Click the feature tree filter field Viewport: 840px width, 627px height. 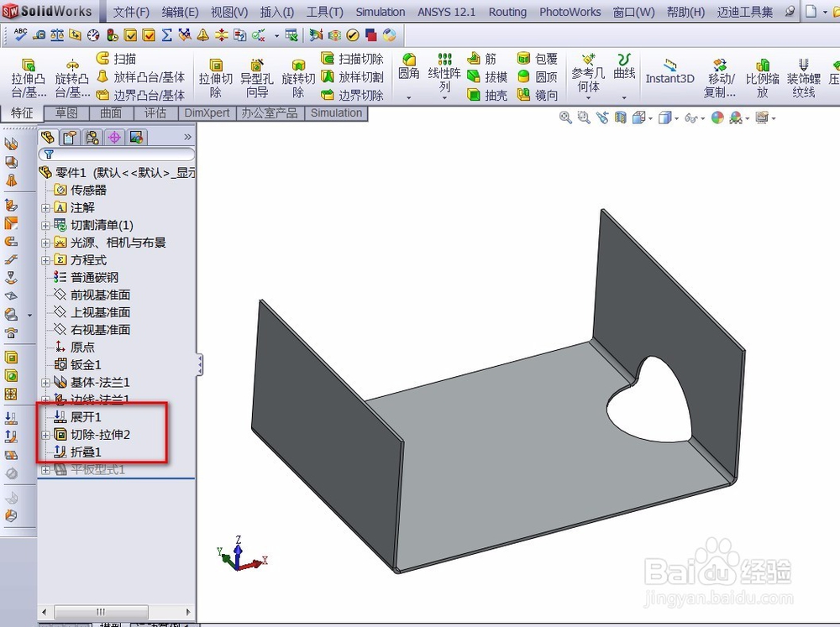tap(116, 154)
